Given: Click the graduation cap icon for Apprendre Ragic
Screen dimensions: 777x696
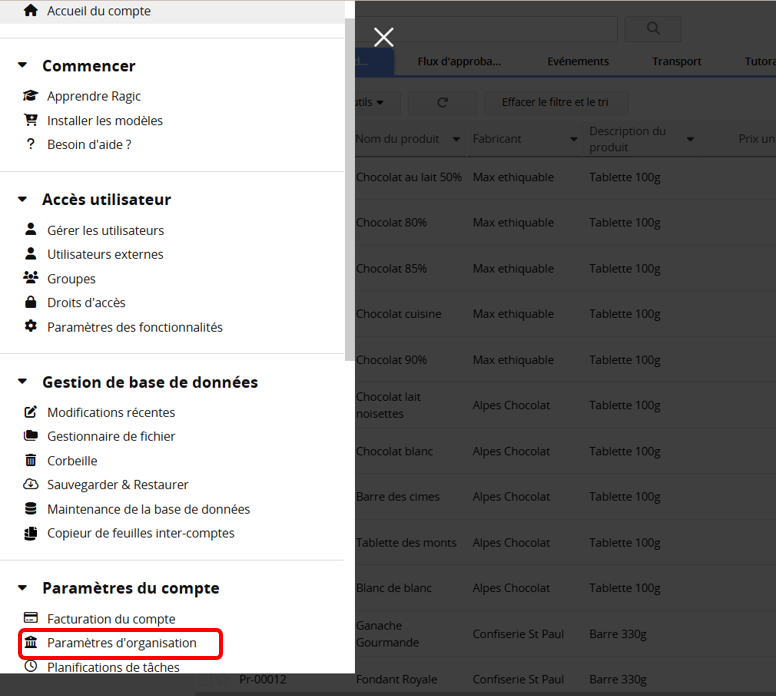Looking at the screenshot, I should point(30,96).
